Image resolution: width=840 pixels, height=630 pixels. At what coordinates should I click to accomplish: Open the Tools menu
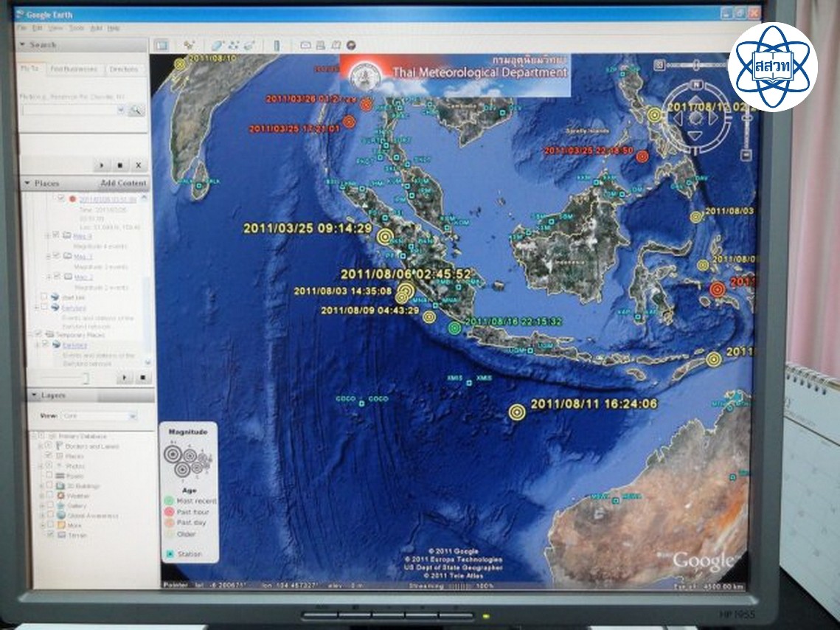pos(77,28)
